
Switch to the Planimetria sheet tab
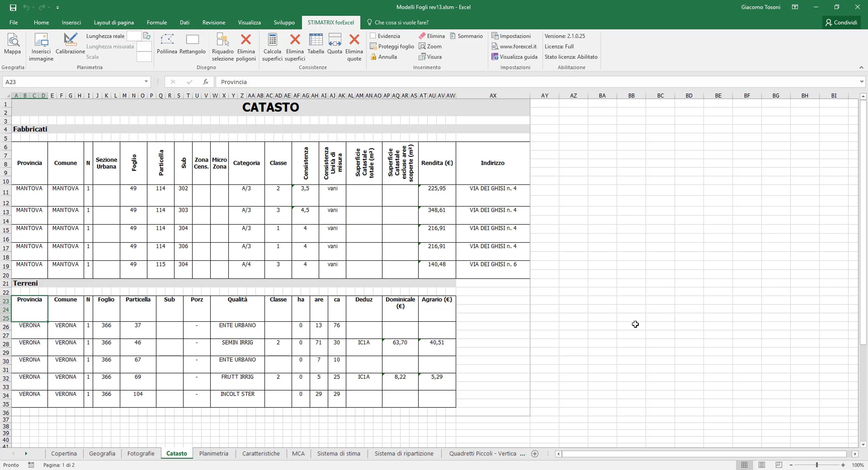(213, 453)
